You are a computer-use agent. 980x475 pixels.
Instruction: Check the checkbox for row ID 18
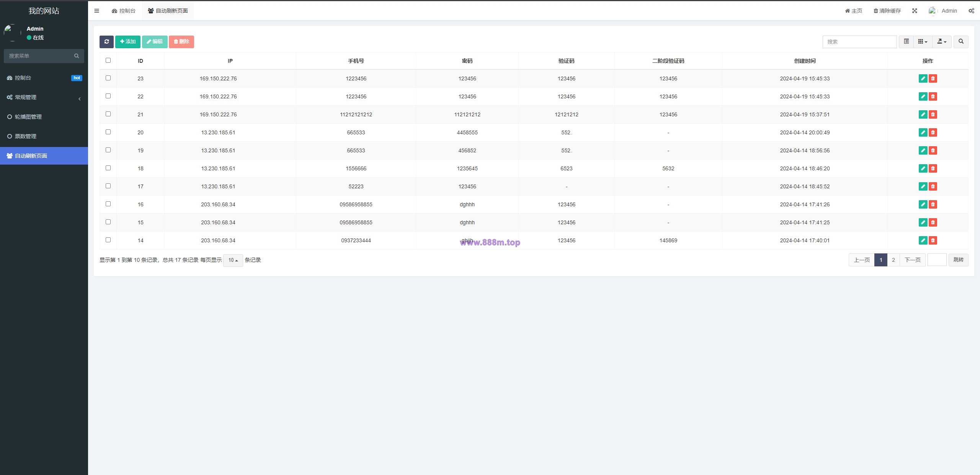point(108,168)
